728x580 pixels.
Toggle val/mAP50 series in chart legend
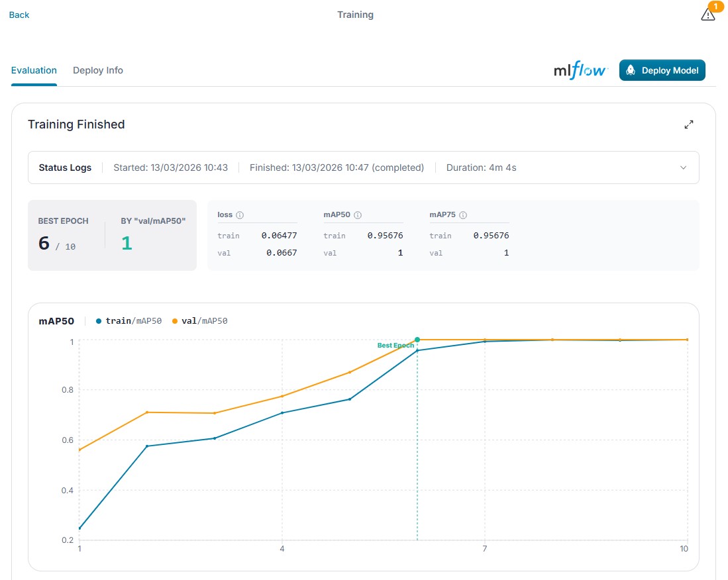point(199,321)
